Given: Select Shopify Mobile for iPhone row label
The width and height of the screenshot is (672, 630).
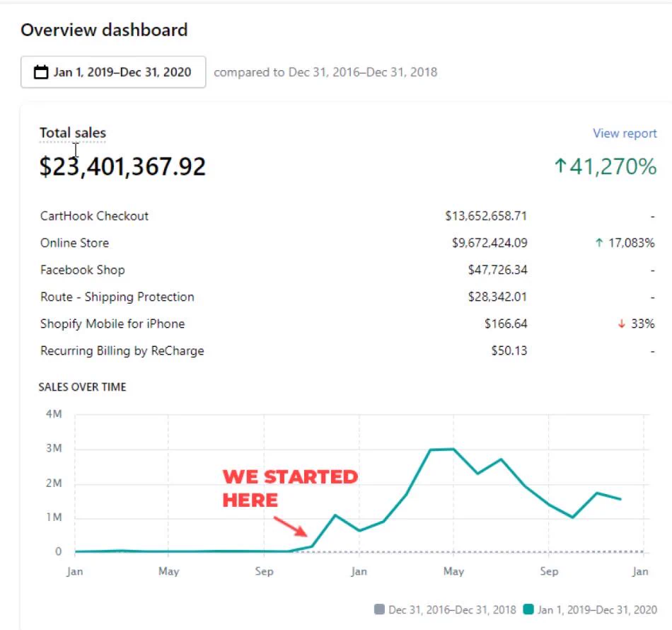Looking at the screenshot, I should 112,323.
